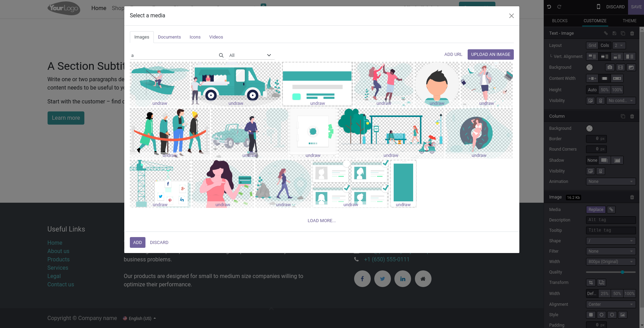Set section Height to 100%
This screenshot has height=328, width=644.
coord(617,90)
